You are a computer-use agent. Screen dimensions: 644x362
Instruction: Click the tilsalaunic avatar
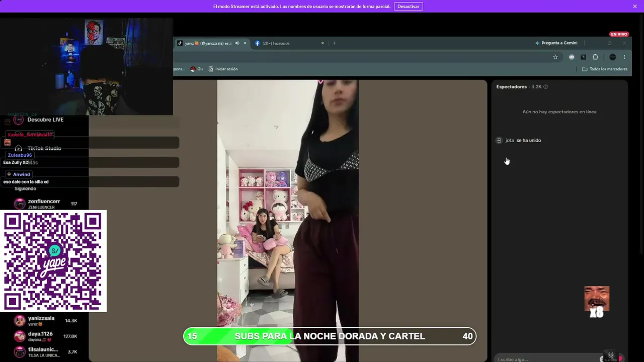coord(20,352)
